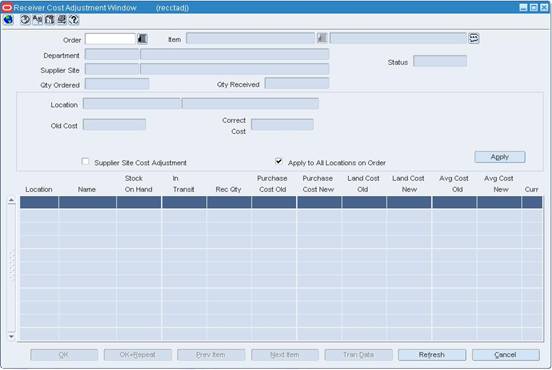Click the Qty Ordered field
The height and width of the screenshot is (370, 552).
pos(117,84)
